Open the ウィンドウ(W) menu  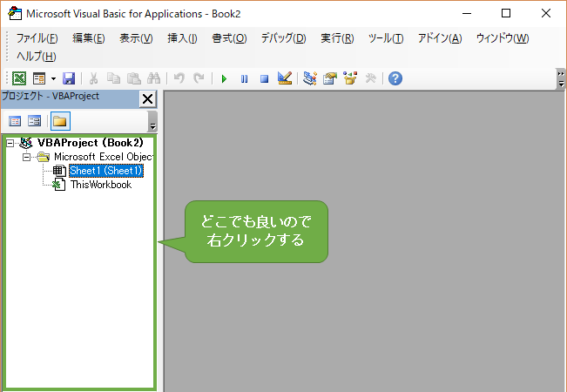[503, 38]
